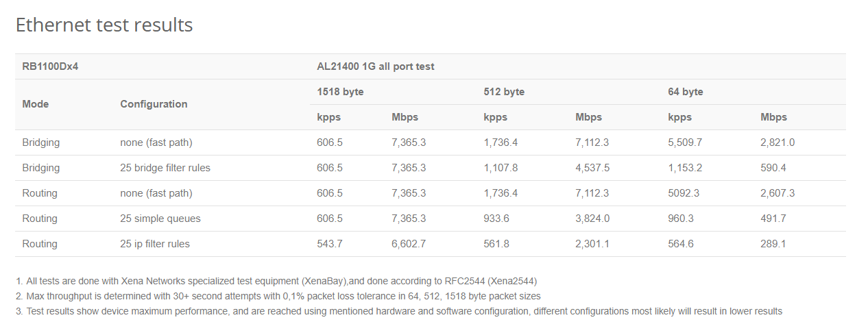The height and width of the screenshot is (335, 868).
Task: Click footnote 3 about device maximum performance
Action: pyautogui.click(x=399, y=311)
